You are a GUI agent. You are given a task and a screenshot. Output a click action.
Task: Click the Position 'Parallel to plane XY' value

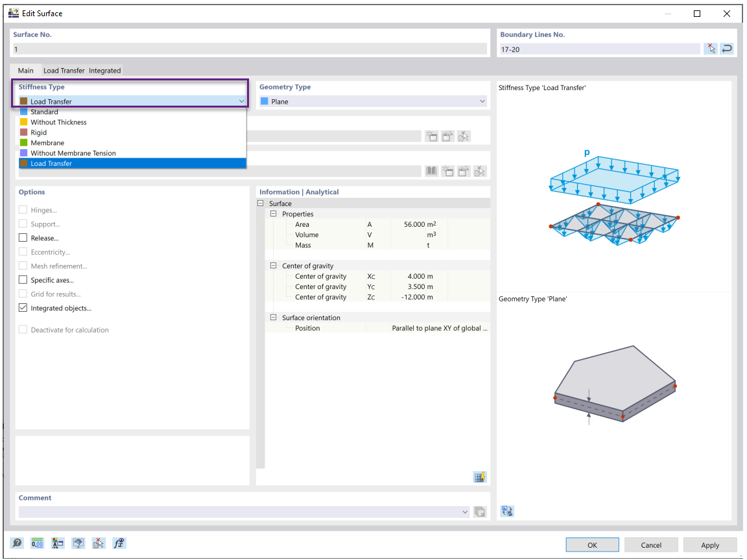click(x=439, y=328)
